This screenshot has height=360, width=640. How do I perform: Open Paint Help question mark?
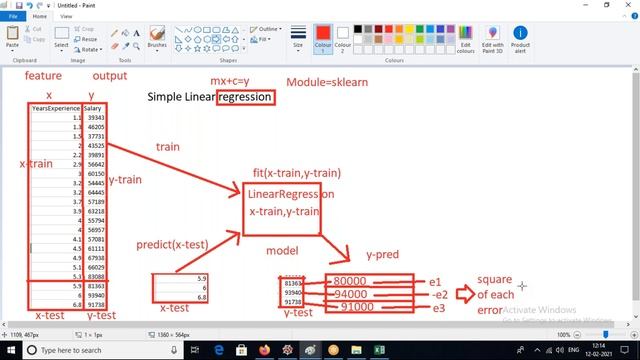pyautogui.click(x=635, y=16)
